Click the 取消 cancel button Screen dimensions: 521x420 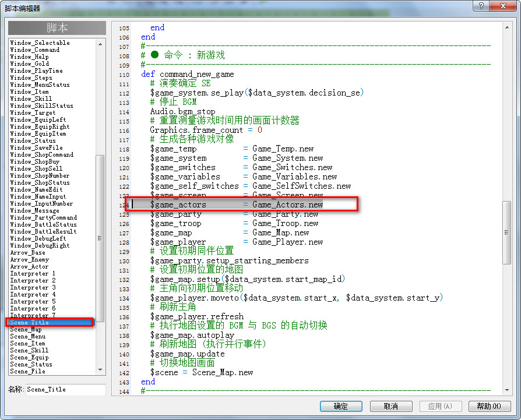[x=391, y=406]
